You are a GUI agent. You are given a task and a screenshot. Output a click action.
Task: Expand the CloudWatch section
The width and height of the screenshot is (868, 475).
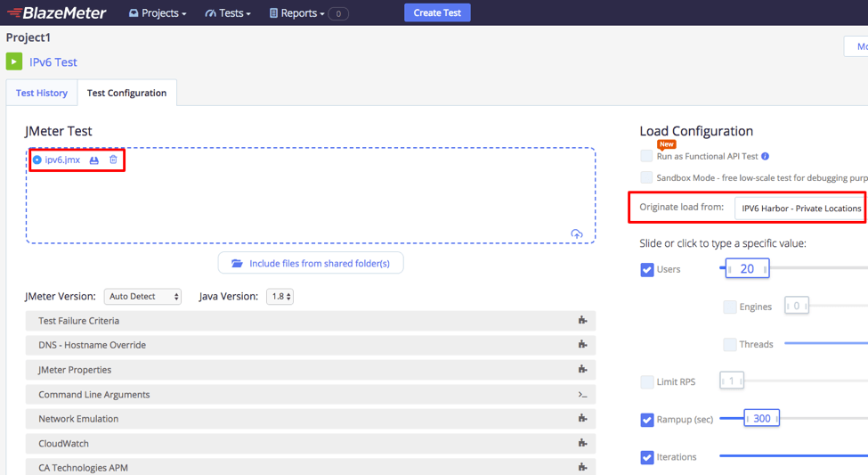click(311, 444)
